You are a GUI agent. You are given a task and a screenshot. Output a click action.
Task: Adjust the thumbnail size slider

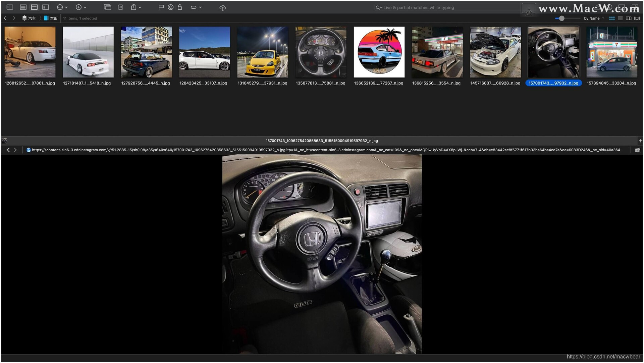point(561,18)
